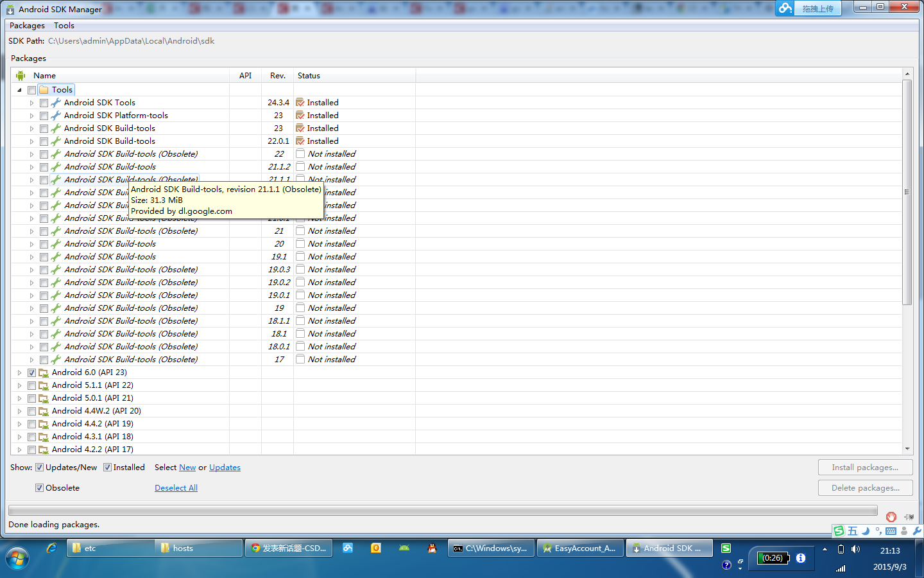Click the wrench icon of Android SDK Platform-tools
This screenshot has height=578, width=924.
pos(56,116)
